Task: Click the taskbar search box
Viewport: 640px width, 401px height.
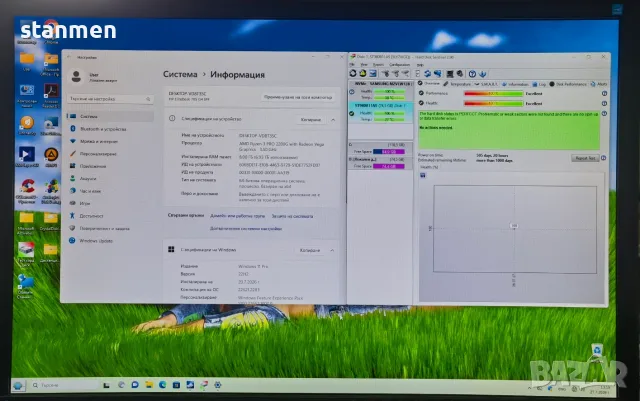Action: [64, 385]
